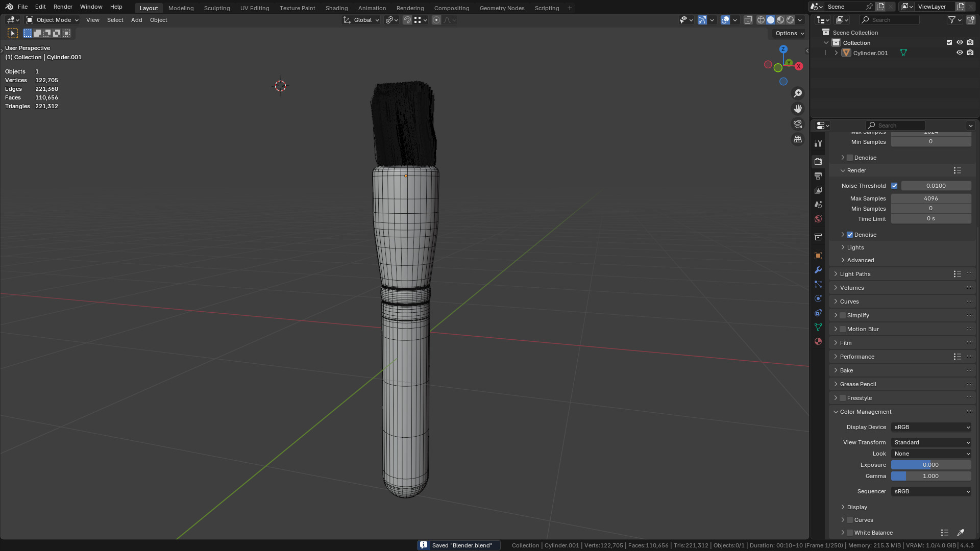Open the Output properties tab
This screenshot has height=551, width=980.
tap(818, 176)
